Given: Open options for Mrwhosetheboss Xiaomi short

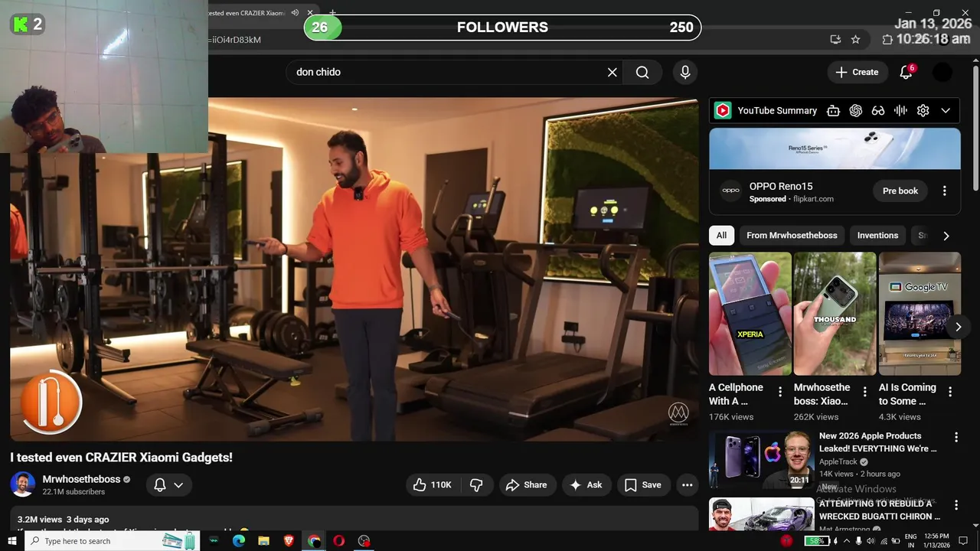Looking at the screenshot, I should coord(865,392).
